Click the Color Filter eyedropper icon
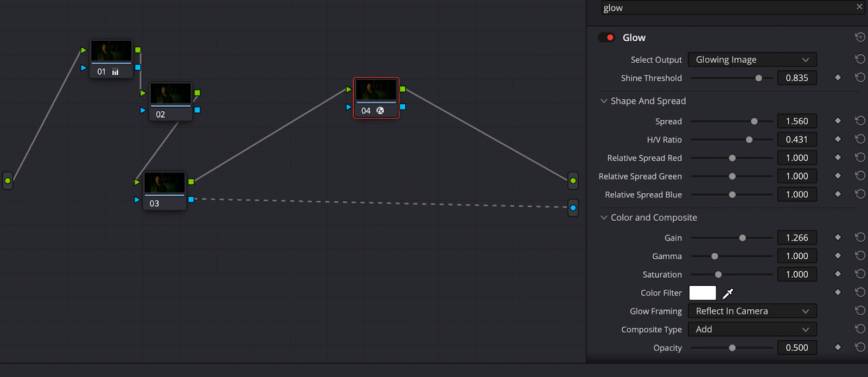Screen dimensions: 868x377 [727, 293]
